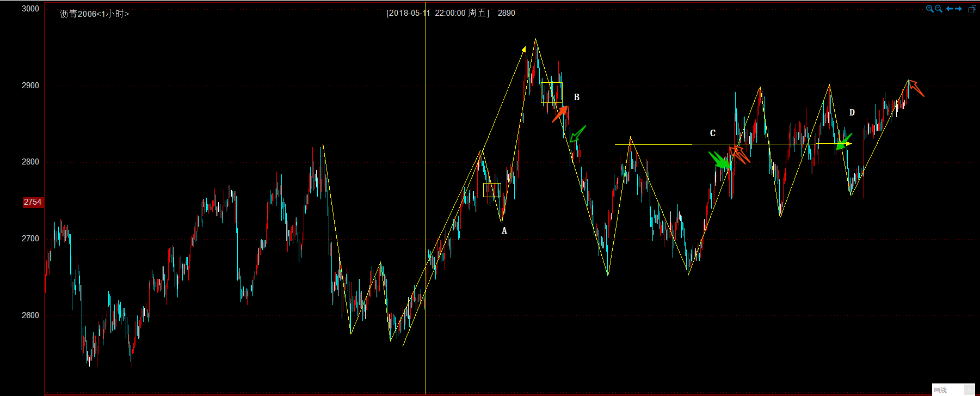The height and width of the screenshot is (396, 980).
Task: Click the zoom in magnifier icon
Action: pos(930,9)
